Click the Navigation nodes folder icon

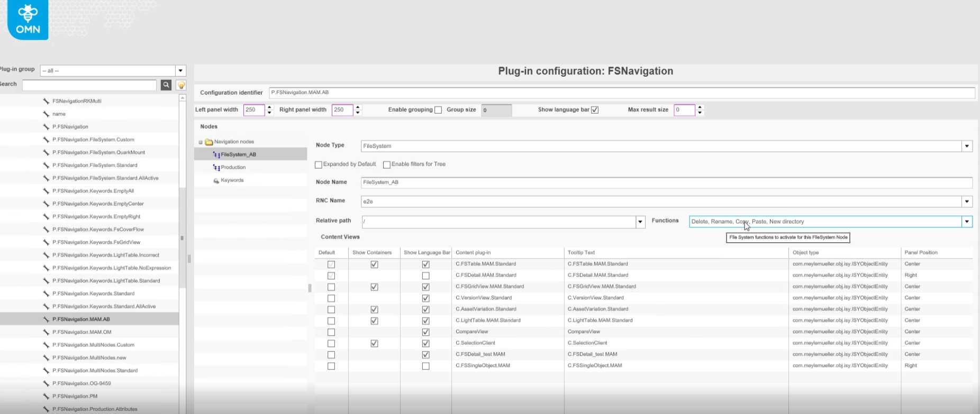tap(208, 142)
